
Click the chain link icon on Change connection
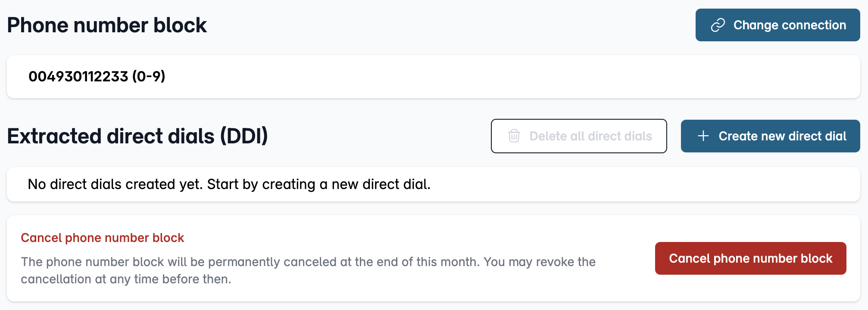[x=718, y=25]
